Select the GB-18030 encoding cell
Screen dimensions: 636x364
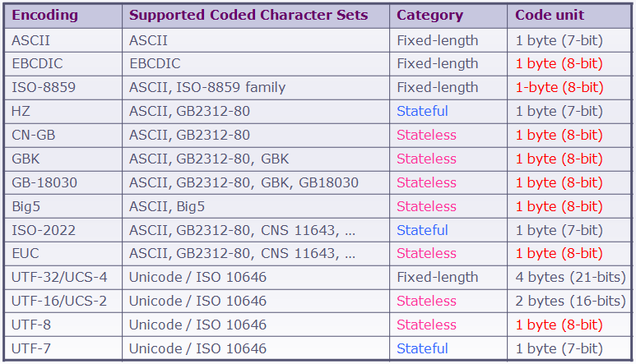point(44,182)
